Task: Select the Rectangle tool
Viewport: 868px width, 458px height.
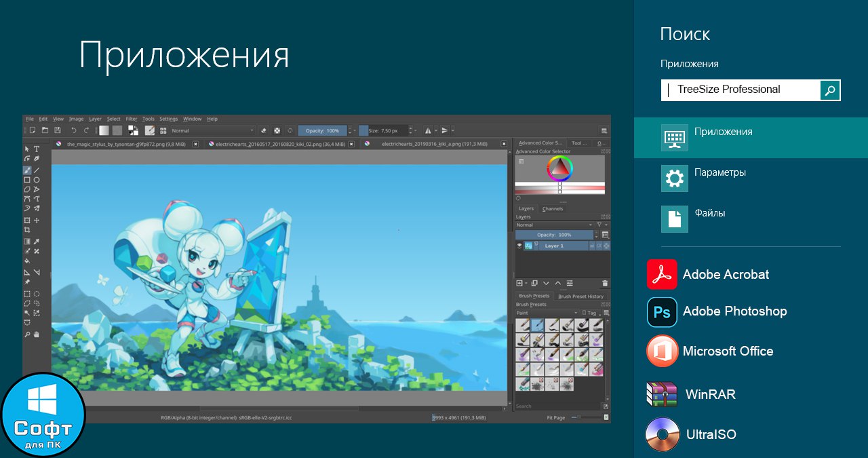Action: coord(27,180)
